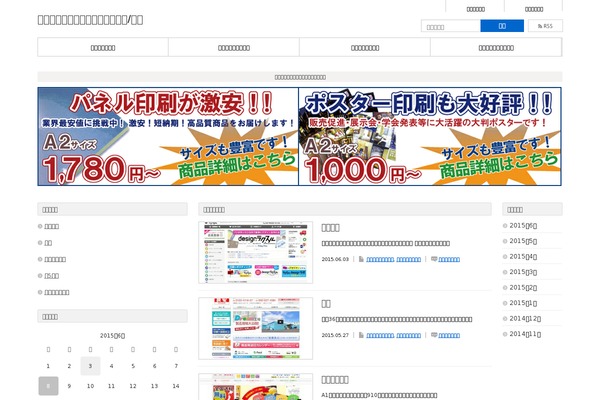Click the 2015年6月 calendar caption
600x400 pixels.
[112, 336]
